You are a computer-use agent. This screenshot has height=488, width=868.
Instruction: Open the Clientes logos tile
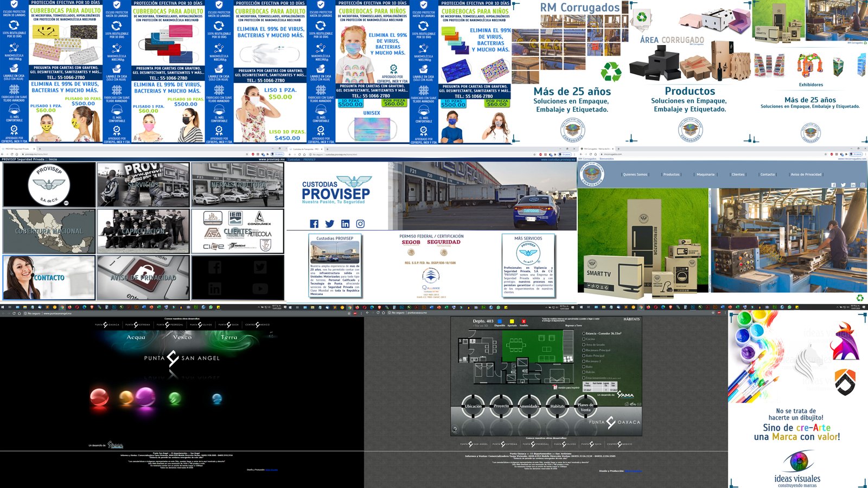click(x=238, y=232)
